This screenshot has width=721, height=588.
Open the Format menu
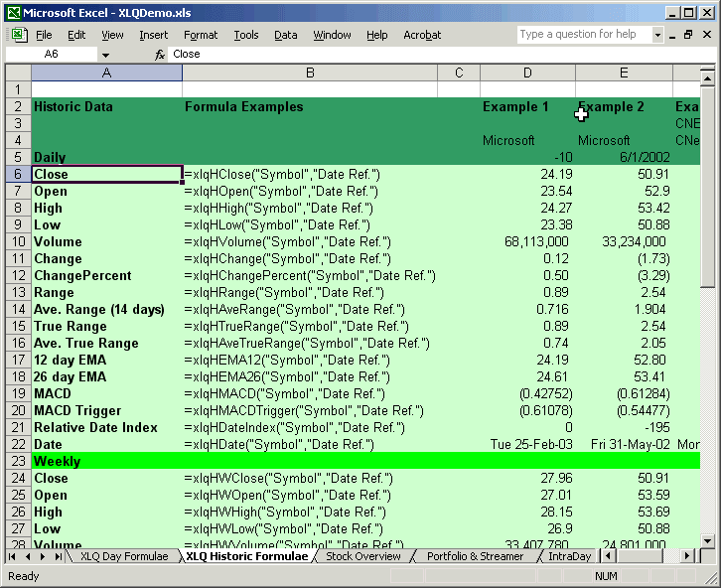201,35
